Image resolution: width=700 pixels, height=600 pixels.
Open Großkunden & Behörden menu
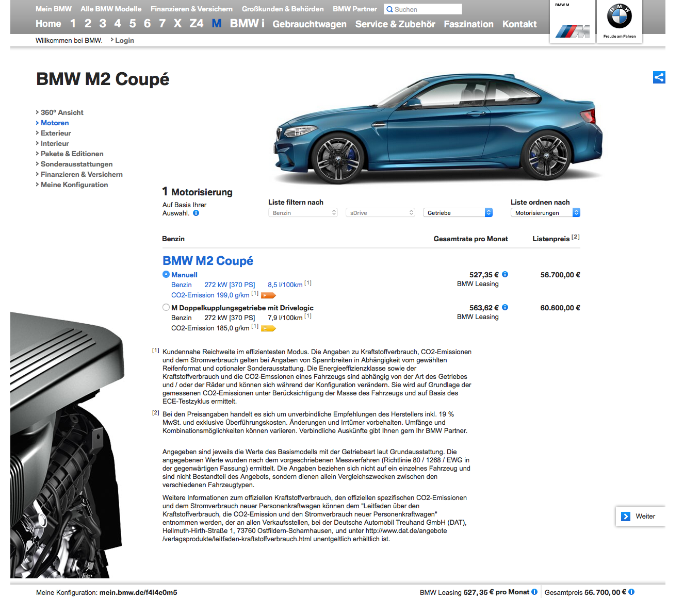click(283, 9)
